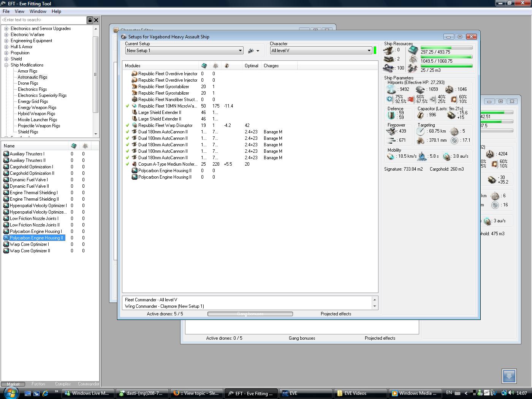Expand the Electronic Warfare tree node
The height and width of the screenshot is (399, 532).
coord(6,35)
